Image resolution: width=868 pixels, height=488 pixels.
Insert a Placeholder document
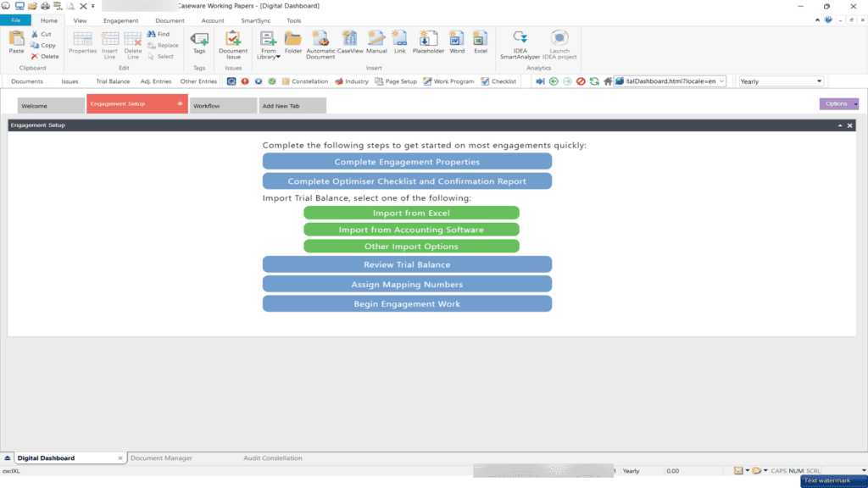(x=428, y=42)
